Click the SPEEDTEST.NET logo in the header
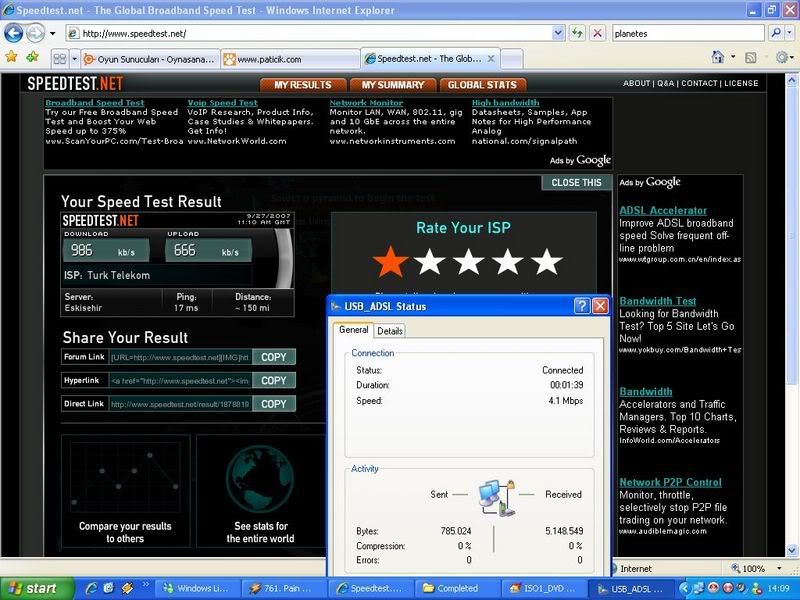Screen dimensions: 800x600 pos(76,84)
